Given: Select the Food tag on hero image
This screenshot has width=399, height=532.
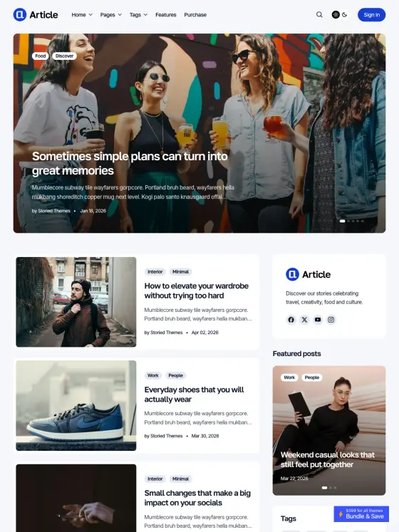Looking at the screenshot, I should coord(41,56).
